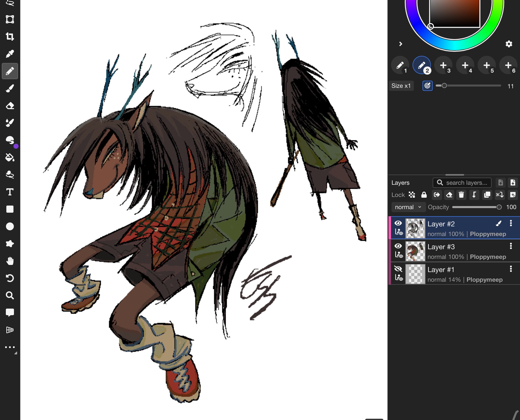The height and width of the screenshot is (420, 520).
Task: Toggle the layer lock padlock
Action: point(424,195)
